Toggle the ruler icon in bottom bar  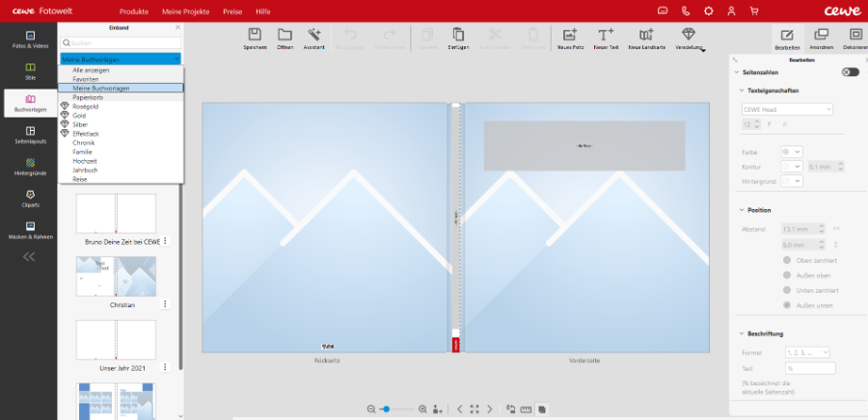point(526,409)
